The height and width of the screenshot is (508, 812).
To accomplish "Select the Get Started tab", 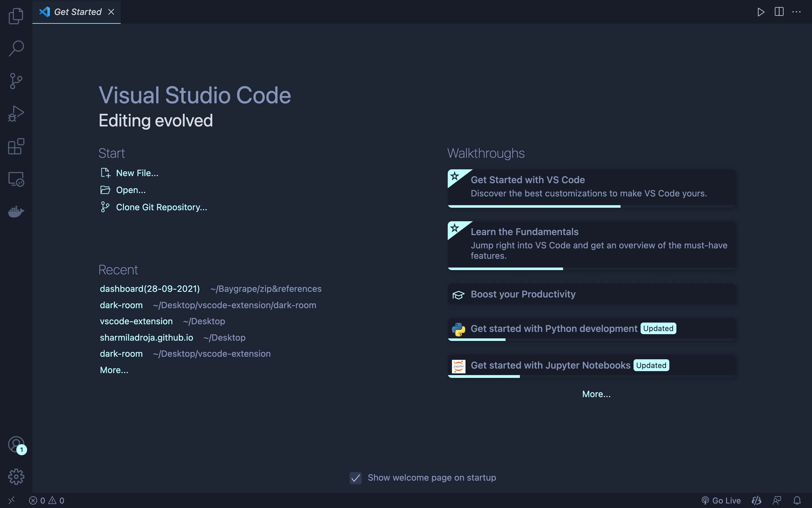I will (76, 12).
